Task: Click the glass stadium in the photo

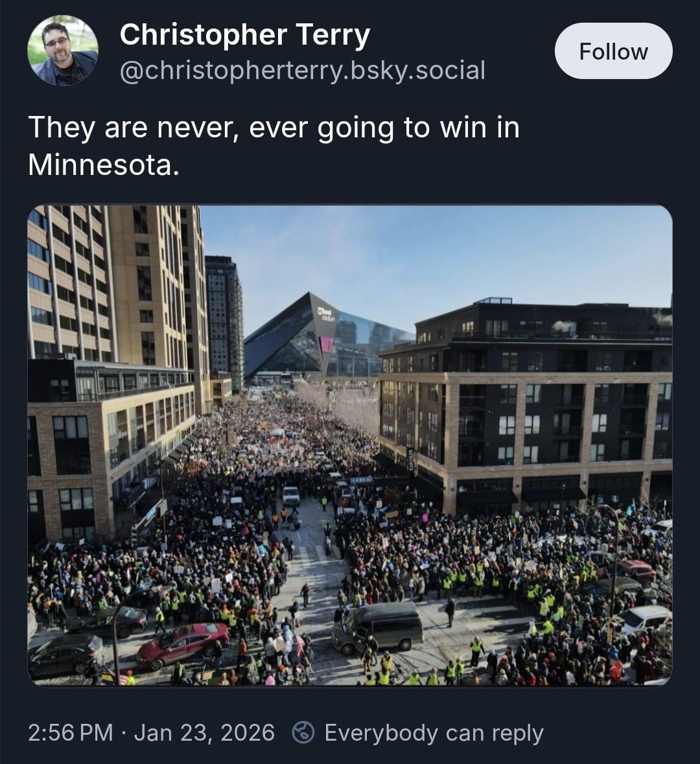Action: (326, 338)
